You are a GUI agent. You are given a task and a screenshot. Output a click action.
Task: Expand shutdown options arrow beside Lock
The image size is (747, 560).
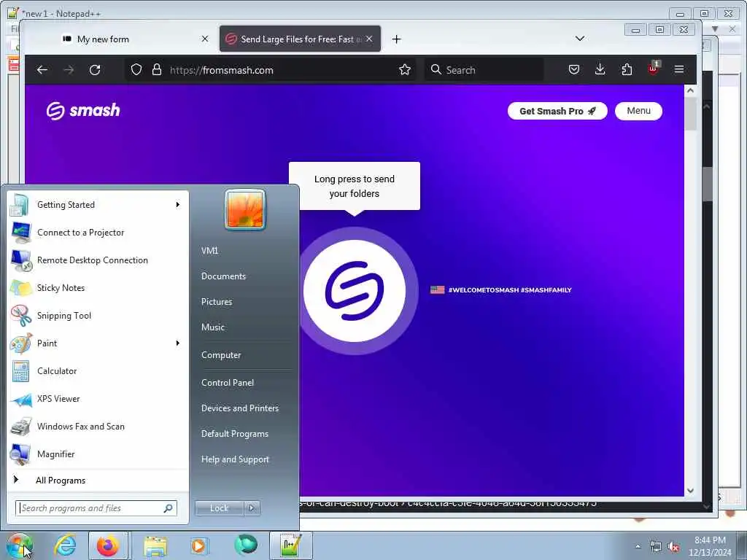[252, 508]
